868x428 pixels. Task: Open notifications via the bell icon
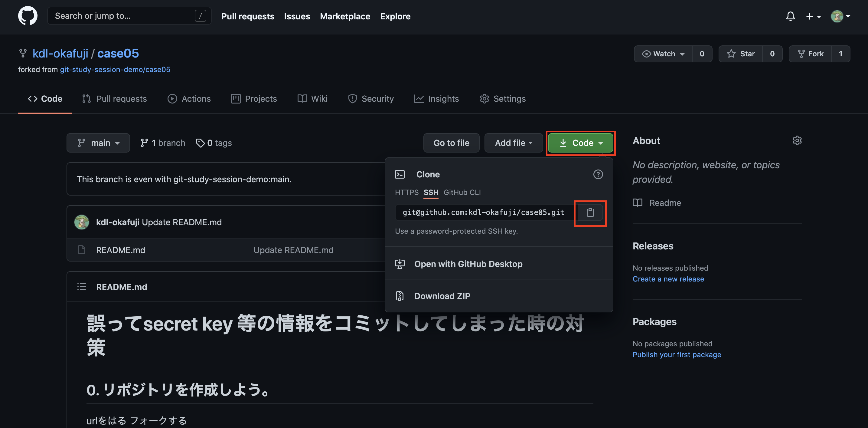pos(791,16)
